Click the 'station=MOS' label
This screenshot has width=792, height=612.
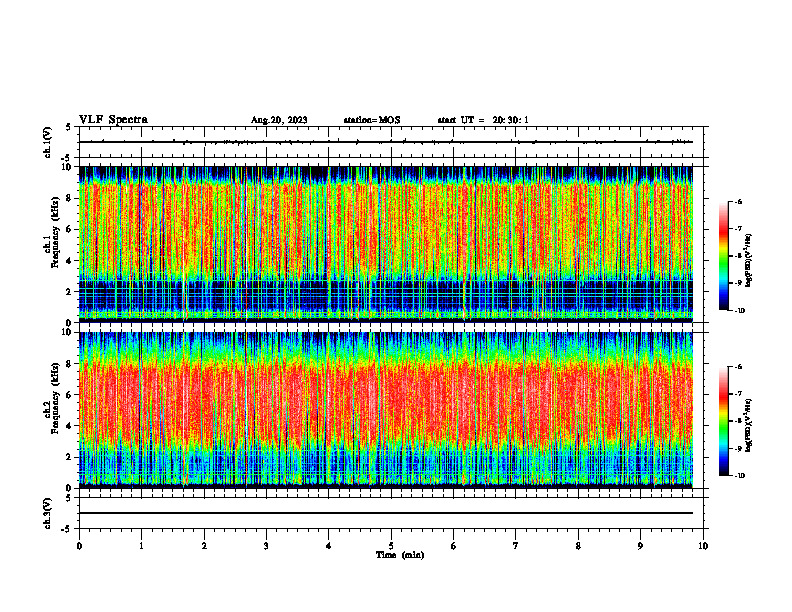[372, 120]
